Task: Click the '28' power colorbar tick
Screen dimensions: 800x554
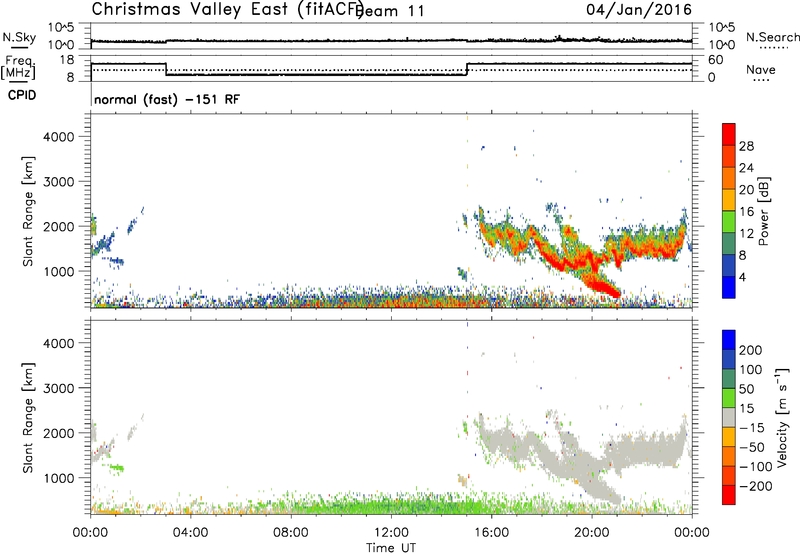Action: coord(746,146)
